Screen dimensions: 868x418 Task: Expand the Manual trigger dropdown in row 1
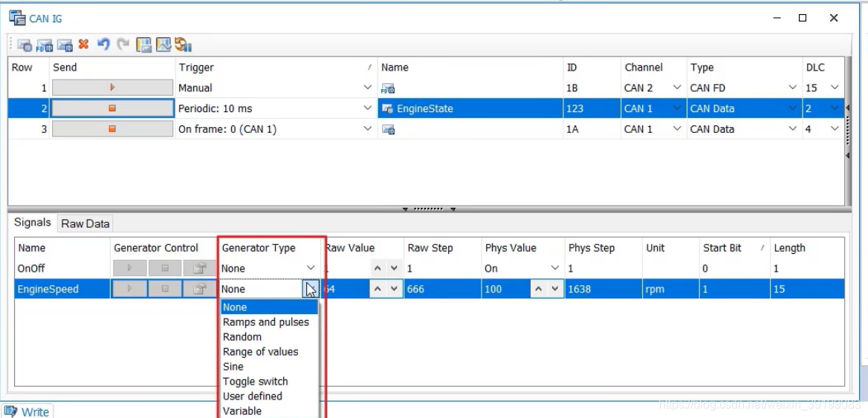click(368, 88)
